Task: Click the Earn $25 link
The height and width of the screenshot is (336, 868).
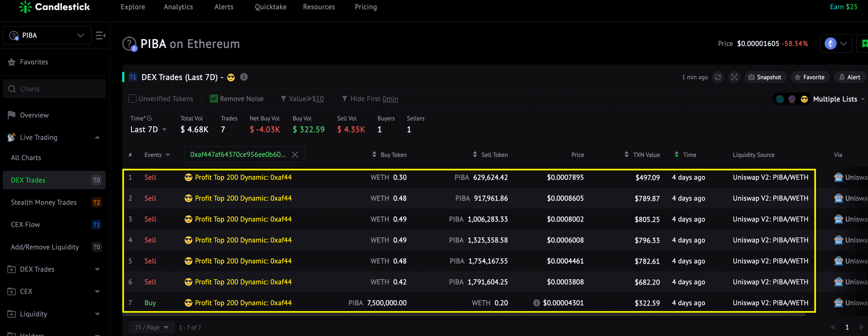Action: [x=843, y=7]
